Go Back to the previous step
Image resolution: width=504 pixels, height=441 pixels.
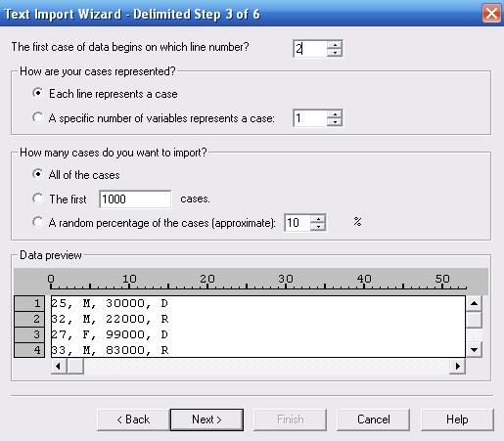pos(133,419)
